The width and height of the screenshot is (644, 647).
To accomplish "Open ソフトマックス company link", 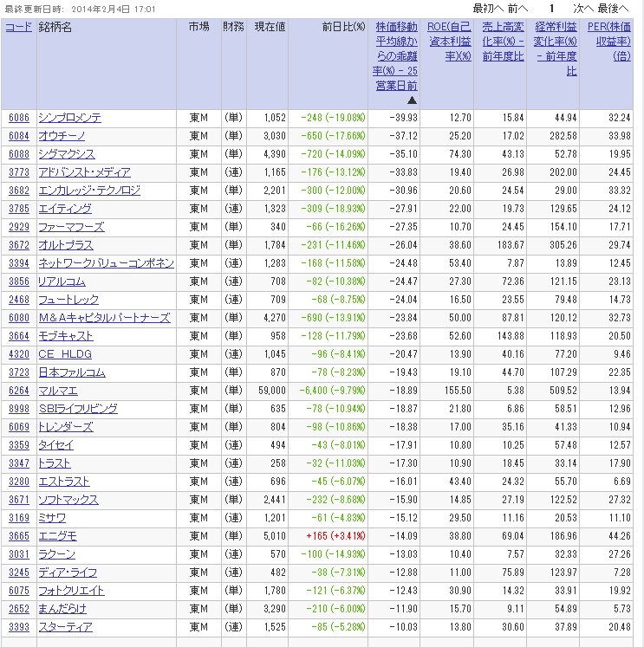I will [68, 499].
